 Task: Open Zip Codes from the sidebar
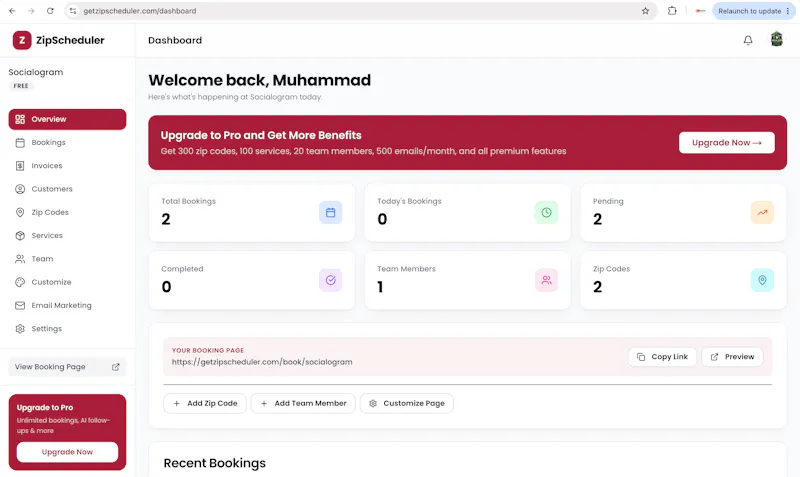click(67, 212)
